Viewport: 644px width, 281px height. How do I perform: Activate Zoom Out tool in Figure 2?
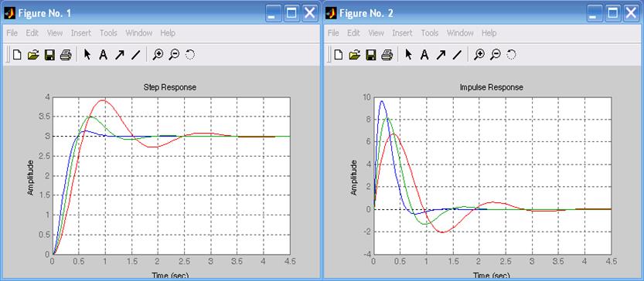tap(496, 55)
